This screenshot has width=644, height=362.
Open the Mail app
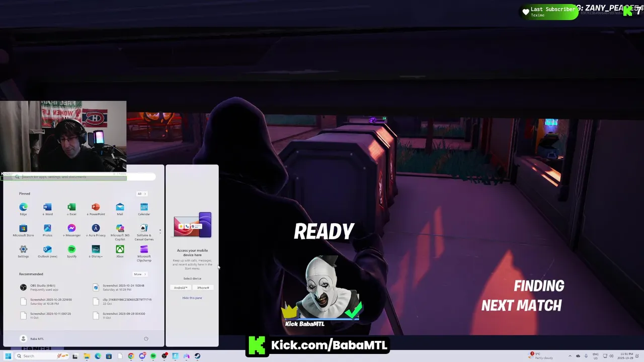(x=120, y=209)
